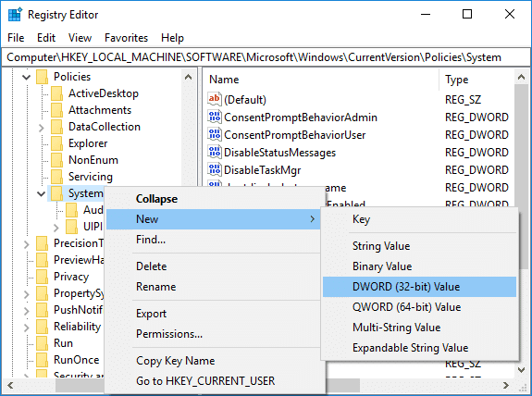
Task: Click the values pane scroll down arrow
Action: pos(522,370)
